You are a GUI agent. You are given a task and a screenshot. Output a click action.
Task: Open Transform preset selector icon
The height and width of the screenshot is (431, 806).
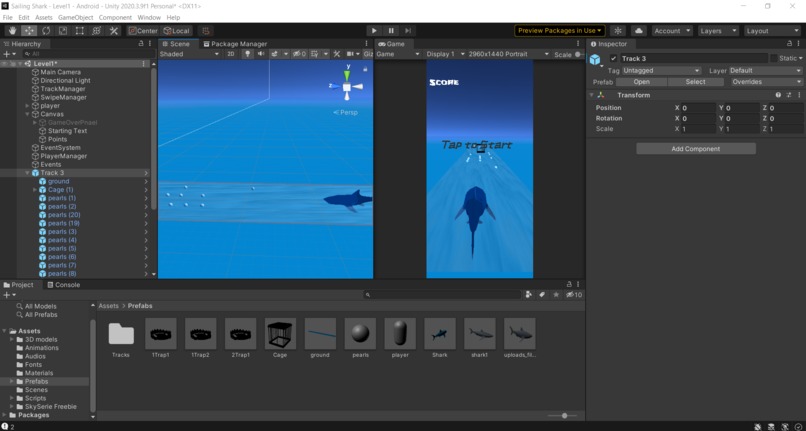[x=789, y=95]
